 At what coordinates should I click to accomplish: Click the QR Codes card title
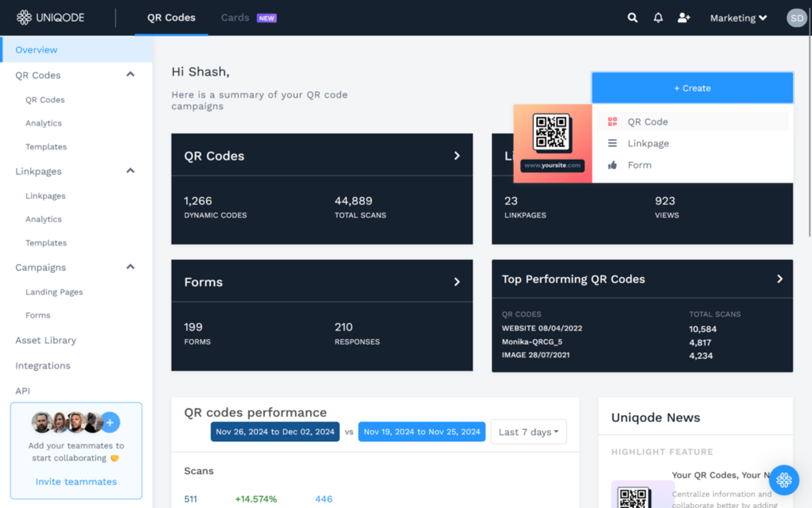coord(214,156)
